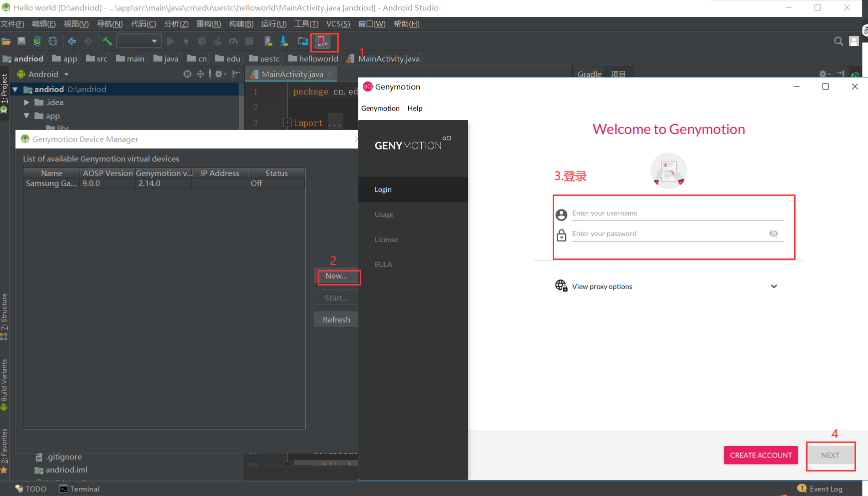
Task: Open the Project Structure icon
Action: (x=303, y=41)
